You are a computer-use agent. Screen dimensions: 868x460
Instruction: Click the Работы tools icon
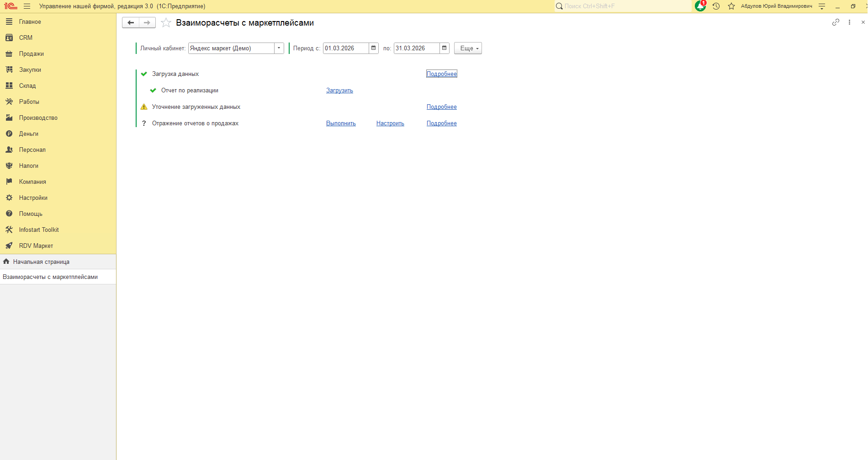[9, 102]
